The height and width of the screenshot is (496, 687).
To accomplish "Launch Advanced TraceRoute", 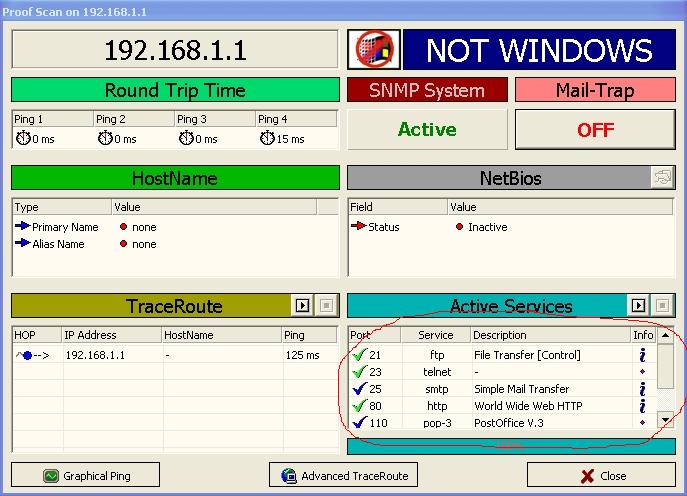I will (x=343, y=475).
